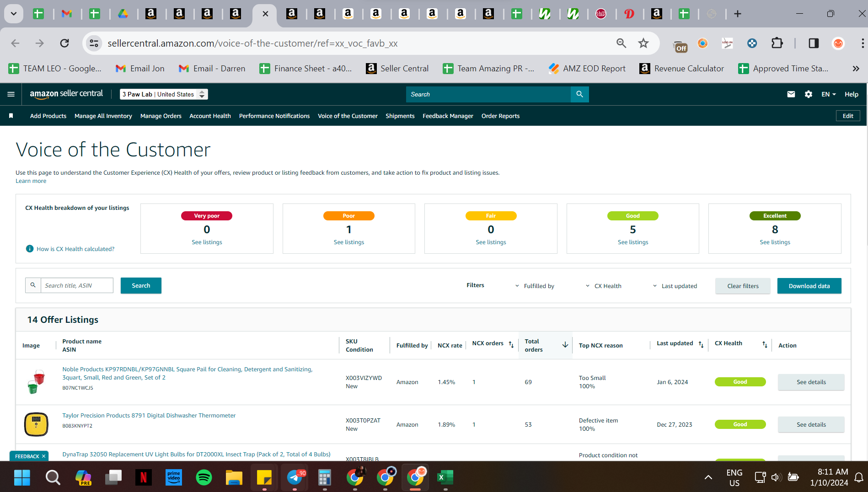The image size is (868, 492).
Task: Show hidden system tray icons
Action: click(x=708, y=477)
